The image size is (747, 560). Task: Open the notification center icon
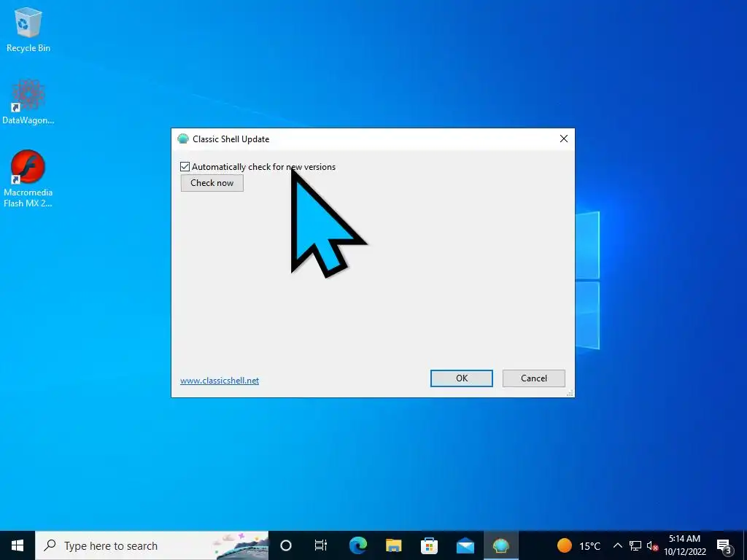pyautogui.click(x=724, y=545)
